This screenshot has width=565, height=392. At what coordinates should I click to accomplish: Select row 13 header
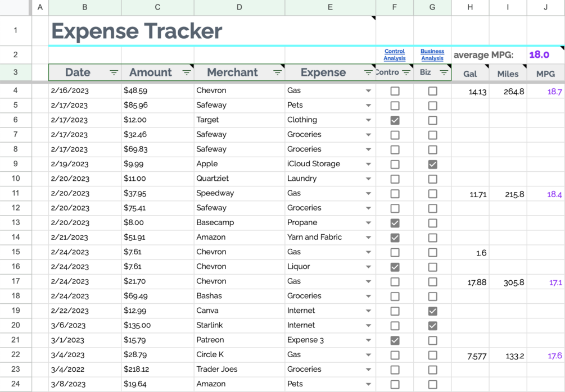pos(16,222)
